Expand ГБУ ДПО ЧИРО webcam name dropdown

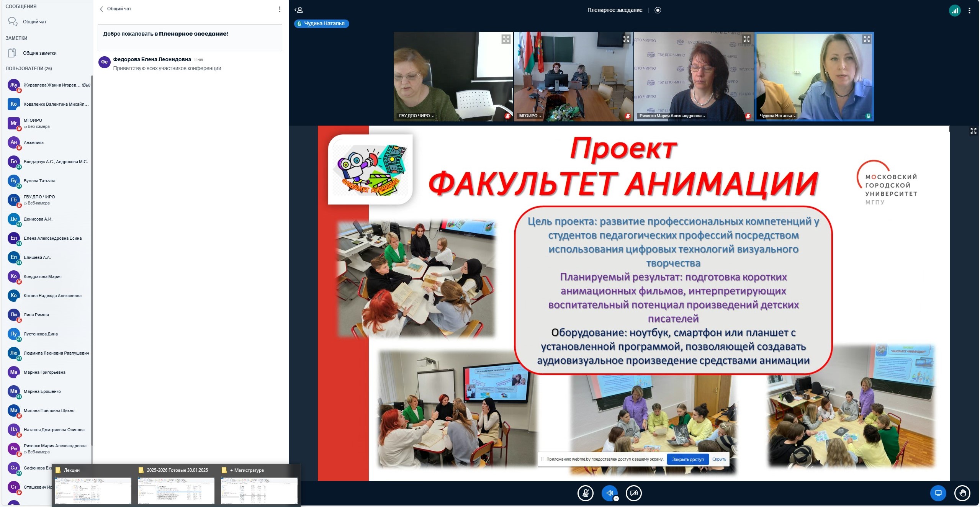(417, 116)
